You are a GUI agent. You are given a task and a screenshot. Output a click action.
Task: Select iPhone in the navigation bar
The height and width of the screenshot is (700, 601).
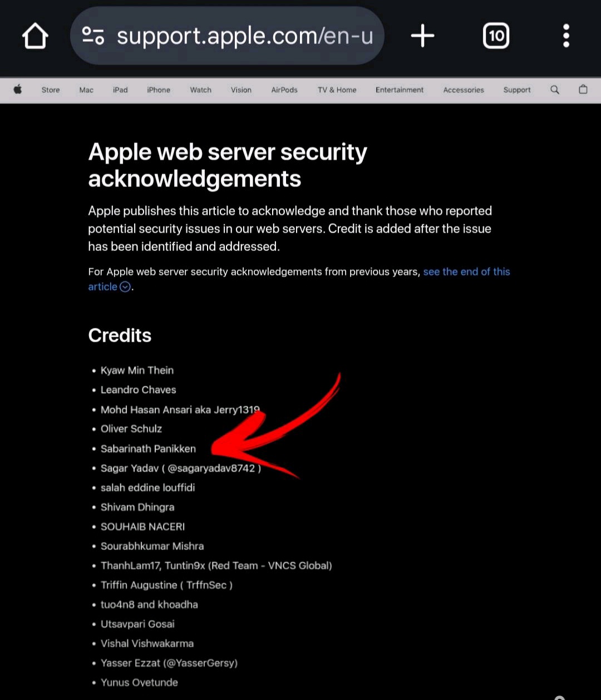pyautogui.click(x=159, y=90)
